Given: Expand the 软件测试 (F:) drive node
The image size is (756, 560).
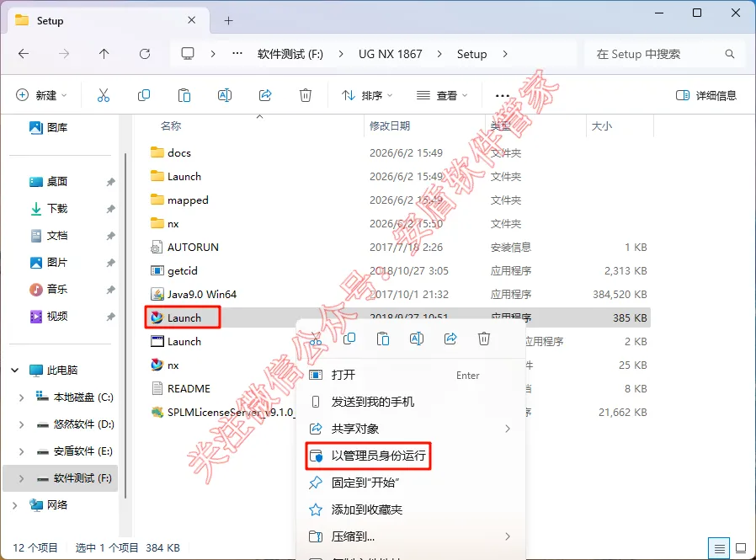Looking at the screenshot, I should 21,478.
